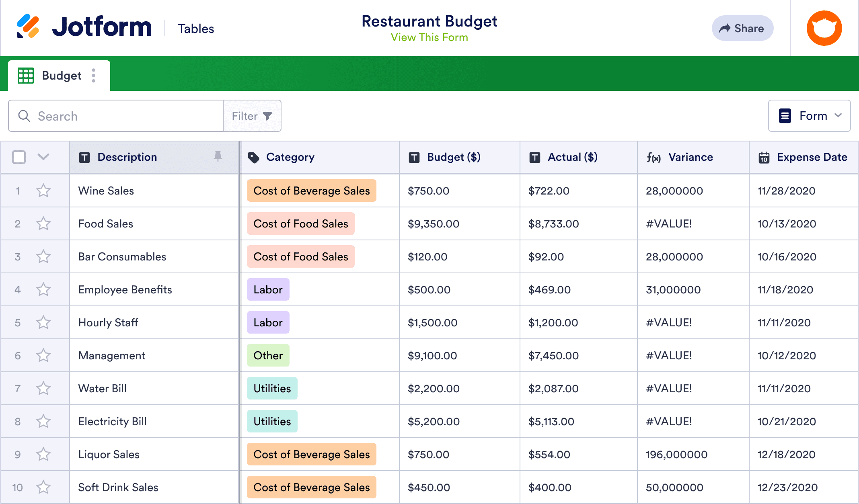
Task: Click the Search input field
Action: click(115, 116)
